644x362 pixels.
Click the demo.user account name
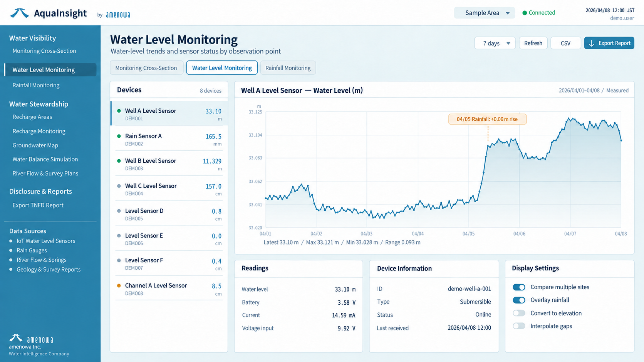(622, 18)
